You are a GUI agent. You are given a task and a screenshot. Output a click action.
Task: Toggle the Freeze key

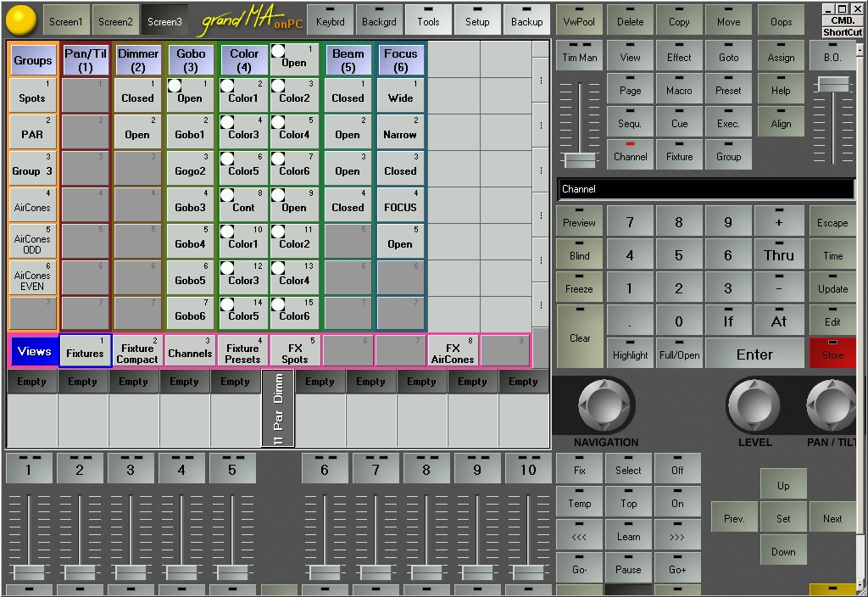pos(579,287)
